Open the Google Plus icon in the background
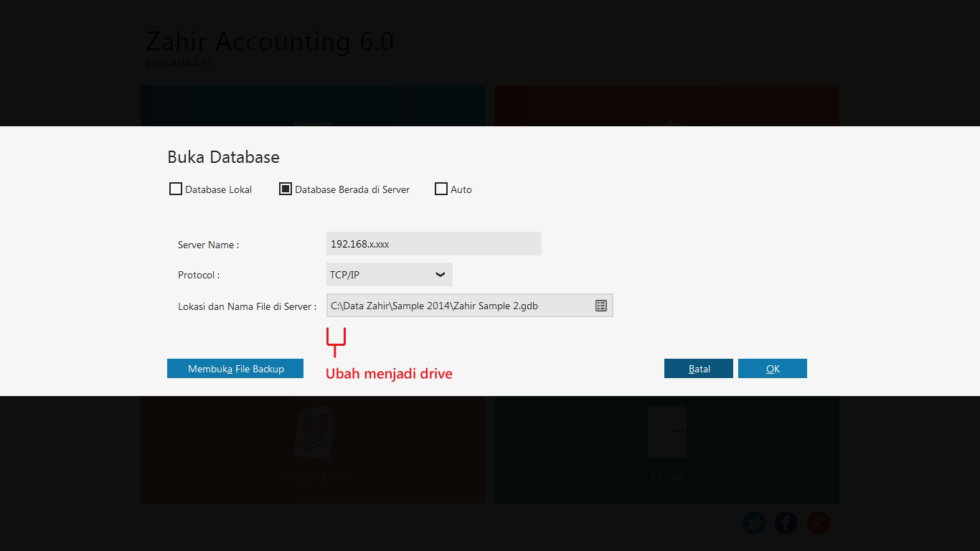 tap(819, 523)
